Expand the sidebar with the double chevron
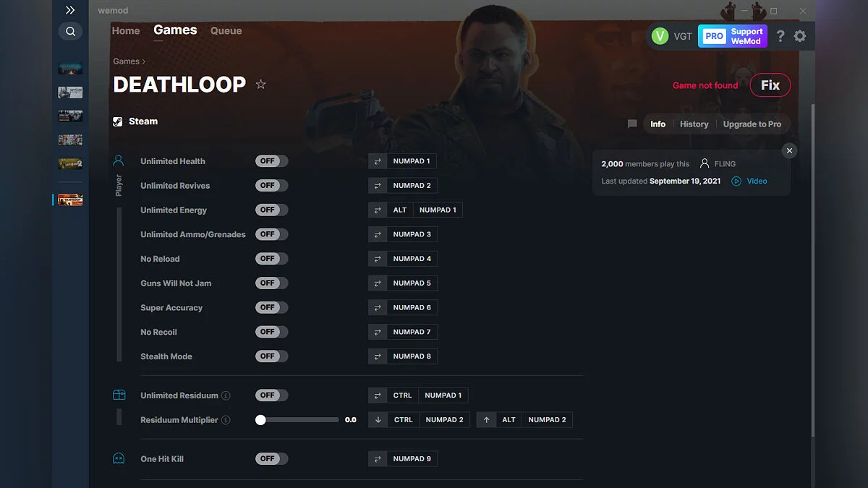Screen dimensions: 868x488 click(x=69, y=10)
